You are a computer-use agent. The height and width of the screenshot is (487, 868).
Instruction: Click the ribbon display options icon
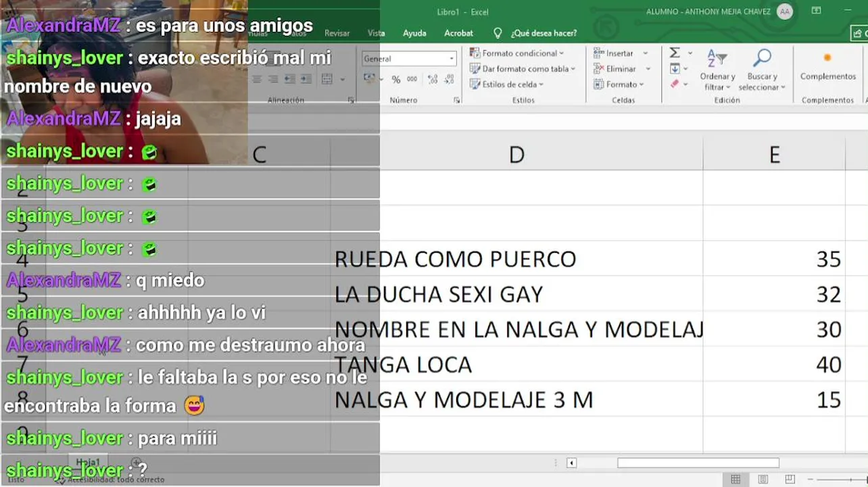coord(816,11)
